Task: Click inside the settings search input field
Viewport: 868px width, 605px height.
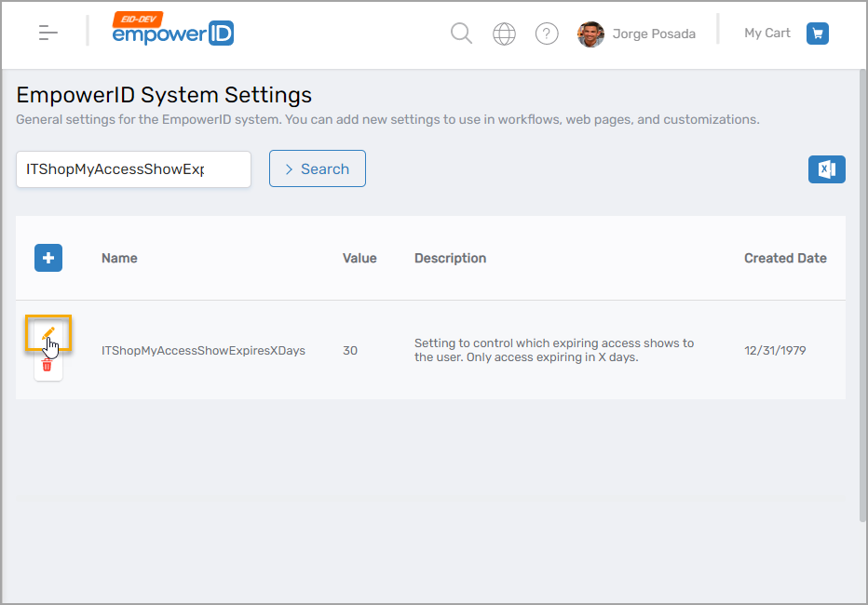Action: click(133, 168)
